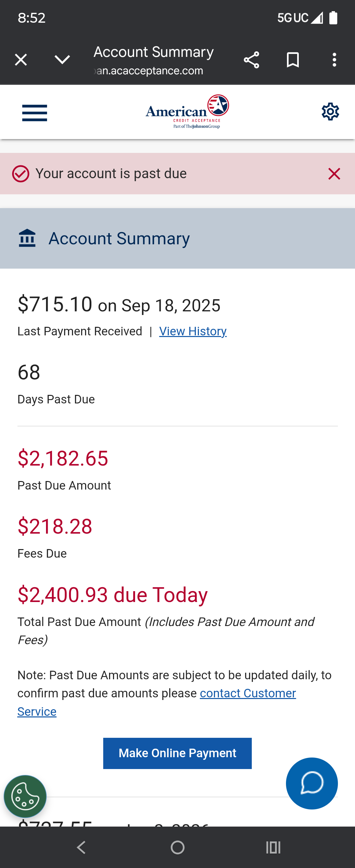Open the hamburger navigation menu
Screen dimensions: 355x868
pos(35,112)
